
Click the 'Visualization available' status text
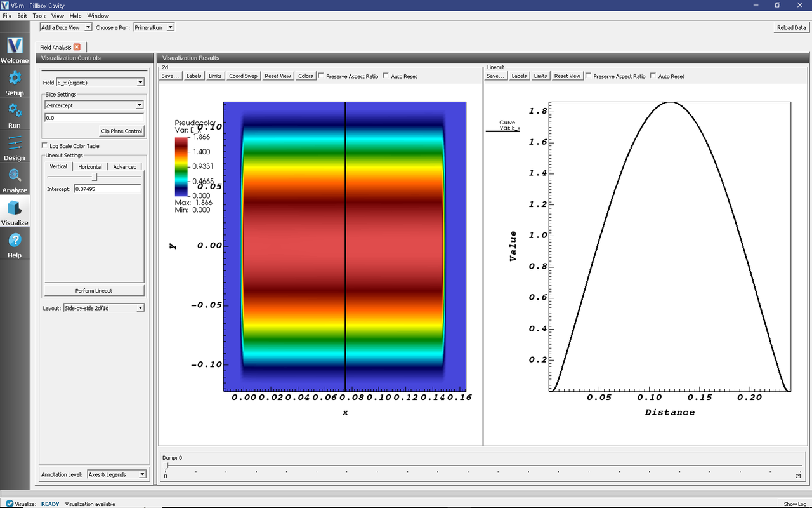pos(90,504)
